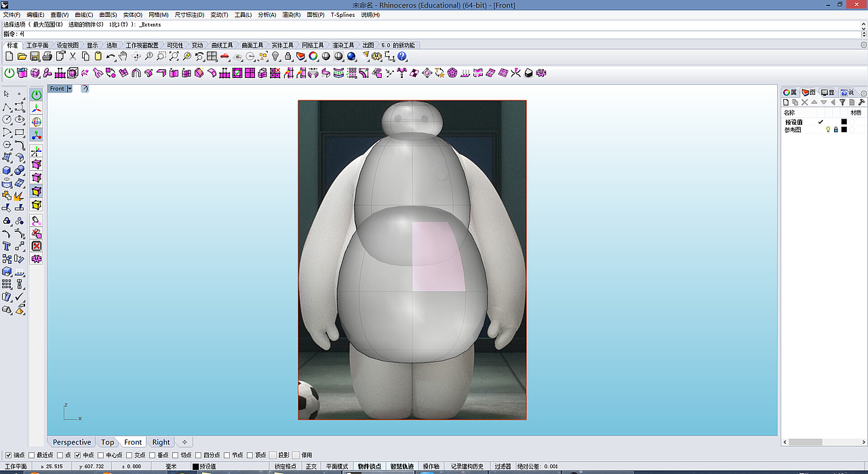The height and width of the screenshot is (474, 868).
Task: Click the hammer tools icon in the layers panel
Action: [x=861, y=102]
